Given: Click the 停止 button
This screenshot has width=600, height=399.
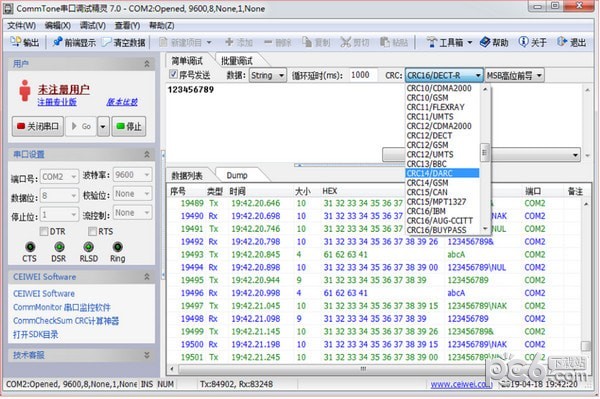Looking at the screenshot, I should [x=129, y=126].
